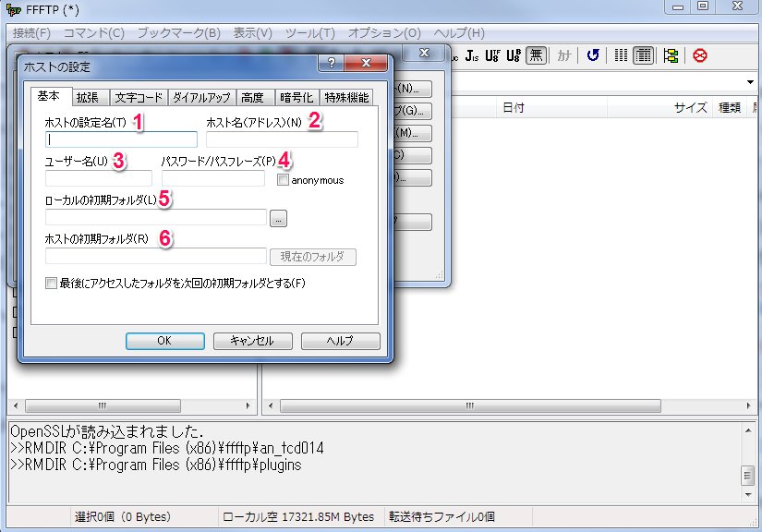Image resolution: width=762 pixels, height=532 pixels.
Task: Focus the パスワード/パスフレーズ input field
Action: (213, 178)
